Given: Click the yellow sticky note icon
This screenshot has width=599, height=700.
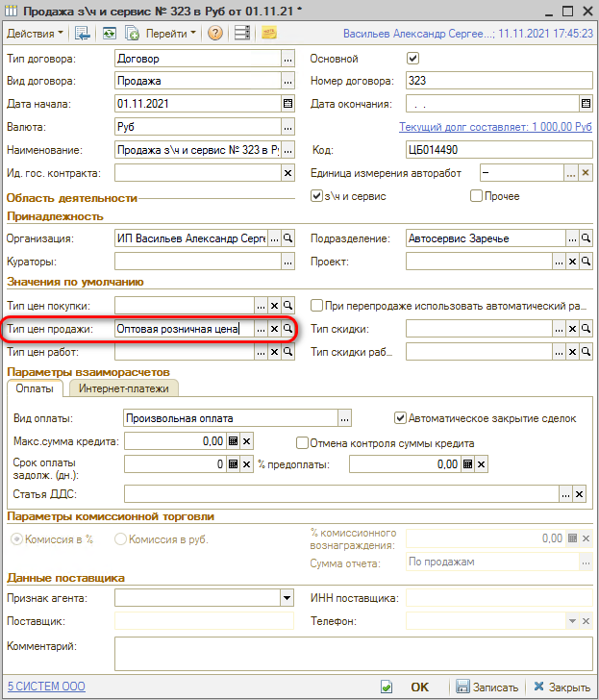Looking at the screenshot, I should click(x=269, y=33).
